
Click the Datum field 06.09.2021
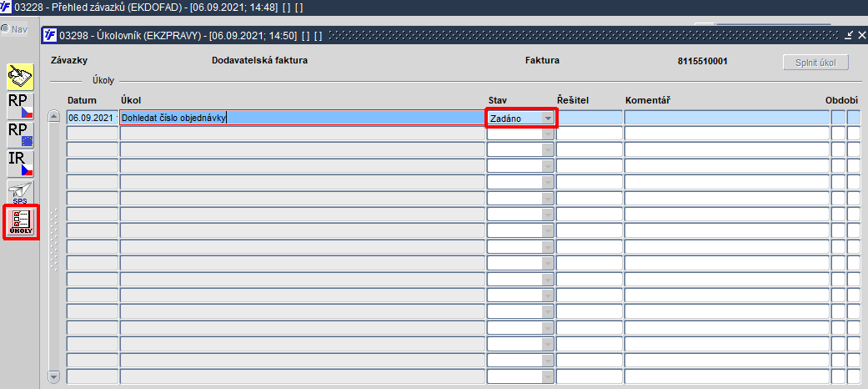[92, 118]
